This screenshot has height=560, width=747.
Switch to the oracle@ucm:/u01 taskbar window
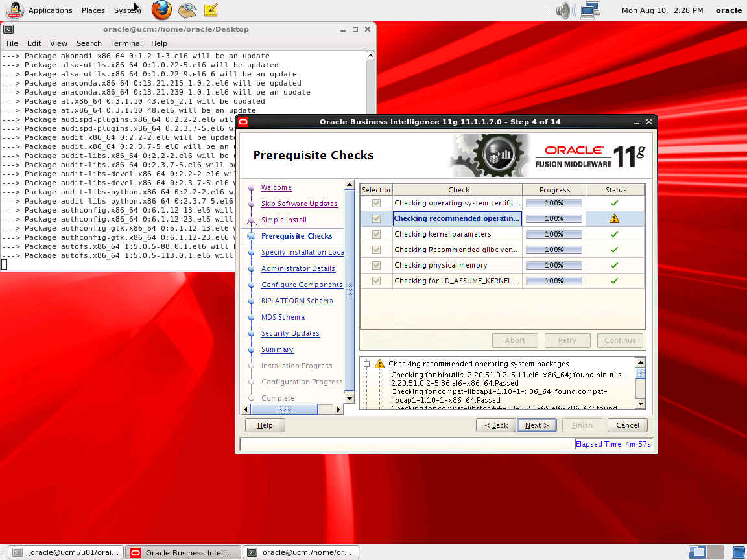pyautogui.click(x=67, y=552)
